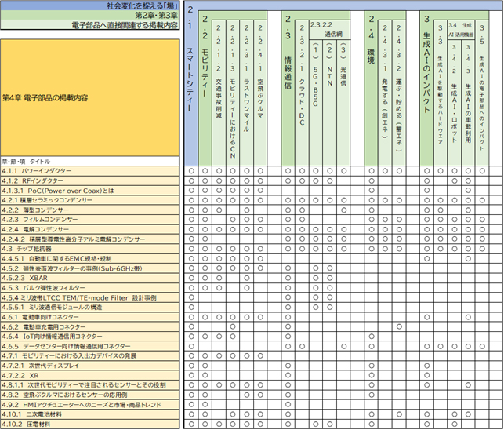Viewport: 504px width, 430px height.
Task: Click column 2.3.2.1 クラウド・DC
Action: coord(302,93)
